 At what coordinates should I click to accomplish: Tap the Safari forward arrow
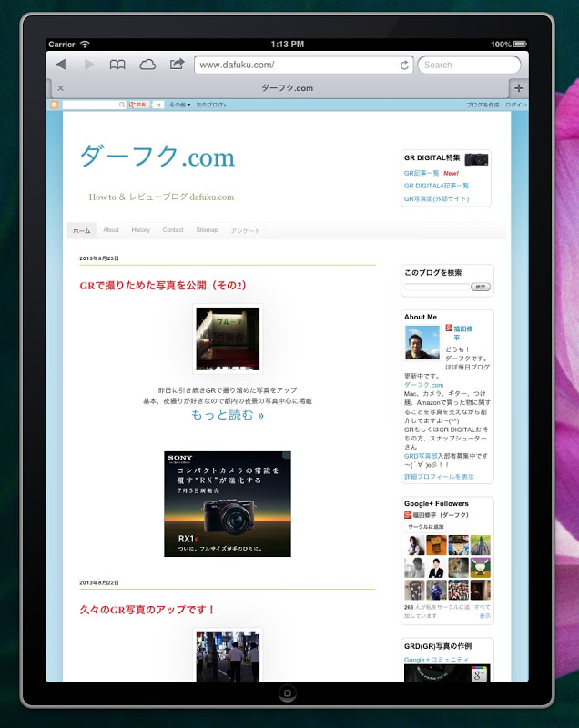point(88,64)
